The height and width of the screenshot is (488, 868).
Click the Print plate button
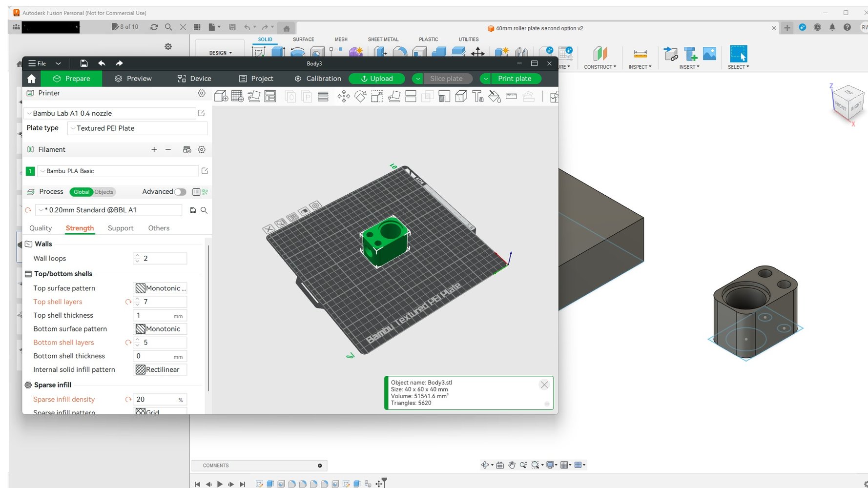click(x=515, y=79)
